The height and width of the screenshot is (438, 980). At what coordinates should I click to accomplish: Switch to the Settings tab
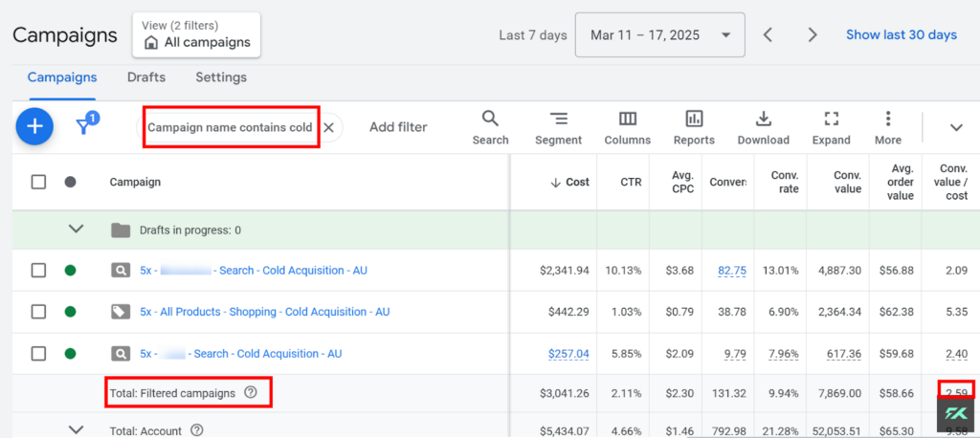(x=221, y=77)
